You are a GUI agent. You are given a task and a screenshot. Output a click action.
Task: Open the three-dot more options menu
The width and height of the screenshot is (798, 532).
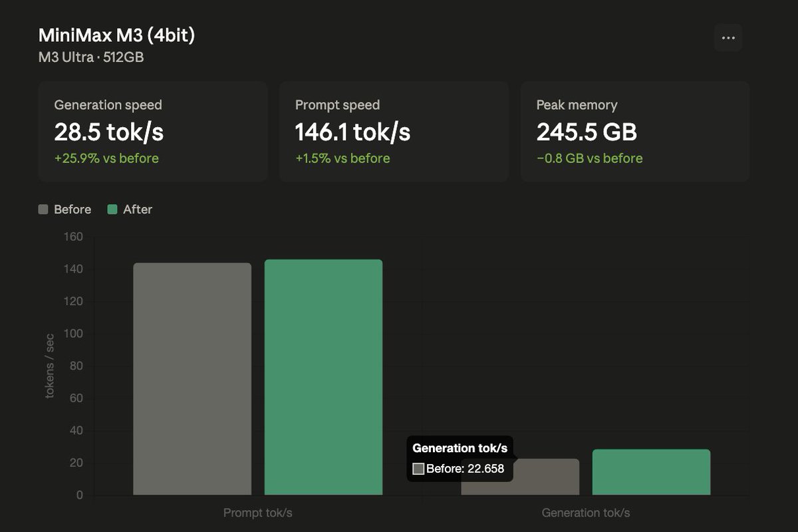click(728, 38)
